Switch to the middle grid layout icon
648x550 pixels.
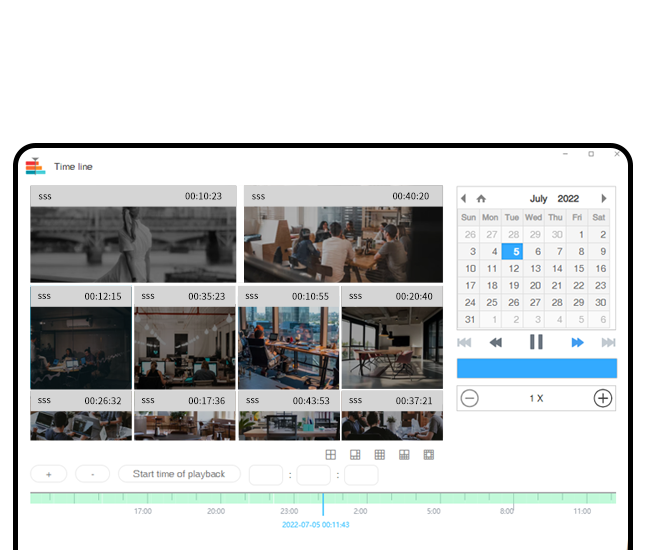(380, 455)
